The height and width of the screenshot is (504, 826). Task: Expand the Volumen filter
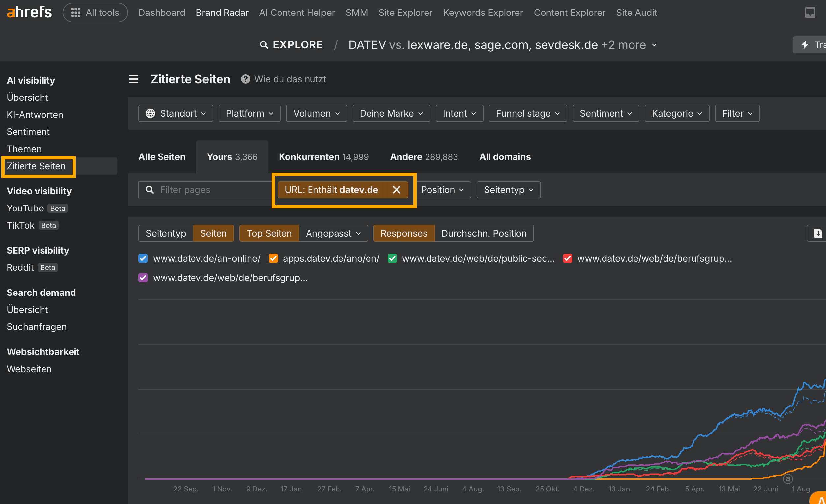point(316,114)
